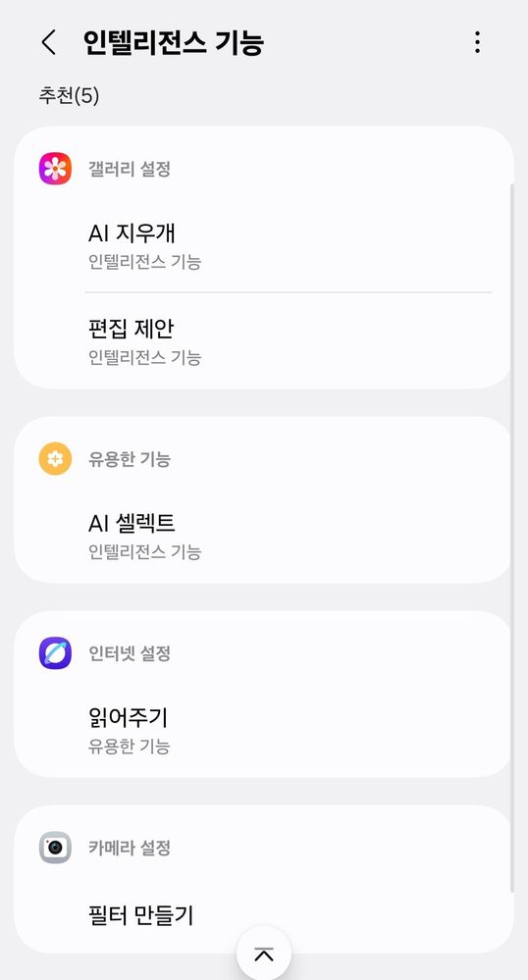528x980 pixels.
Task: Click the vertical scrollbar on the right edge
Action: click(511, 538)
